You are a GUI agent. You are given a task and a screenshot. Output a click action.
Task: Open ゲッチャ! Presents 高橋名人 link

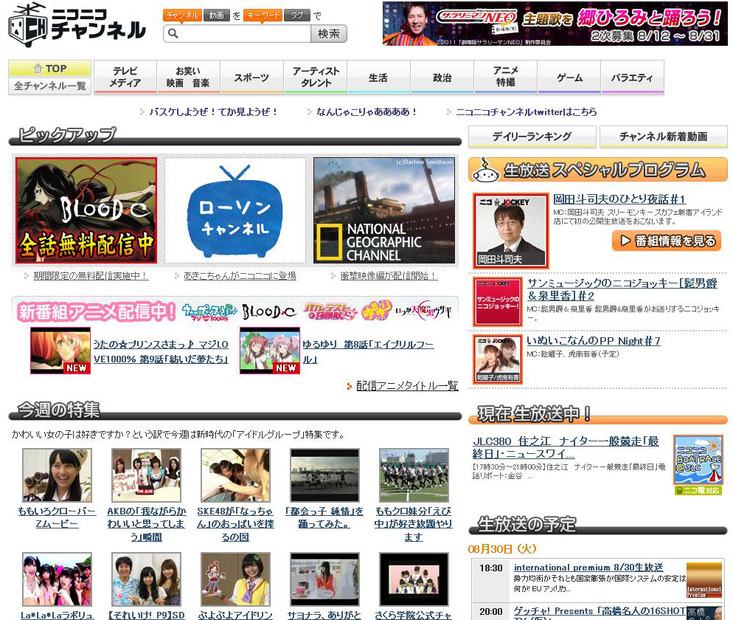tap(600, 611)
